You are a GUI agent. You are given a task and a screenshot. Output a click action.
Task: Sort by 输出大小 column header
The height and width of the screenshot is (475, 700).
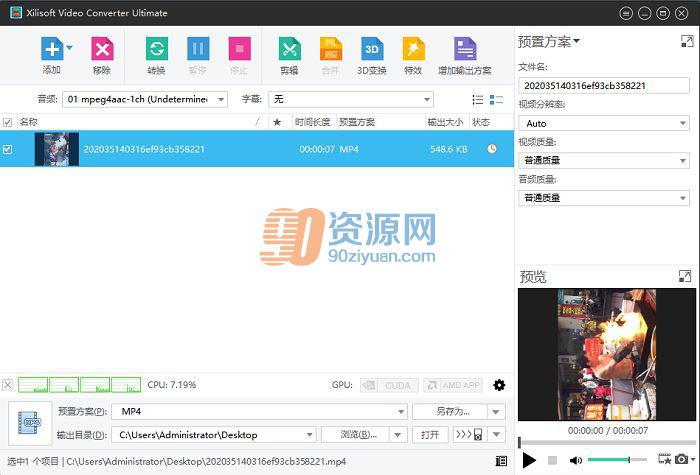[445, 122]
